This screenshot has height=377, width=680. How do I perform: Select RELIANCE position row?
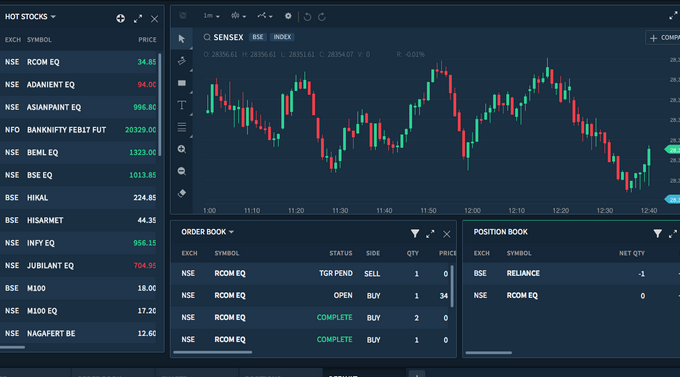572,273
